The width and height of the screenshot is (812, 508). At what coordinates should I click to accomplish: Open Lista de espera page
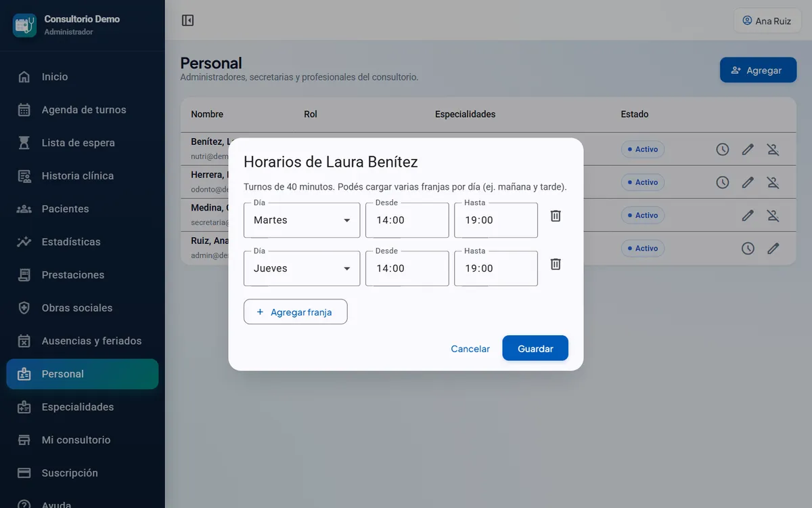(x=83, y=143)
